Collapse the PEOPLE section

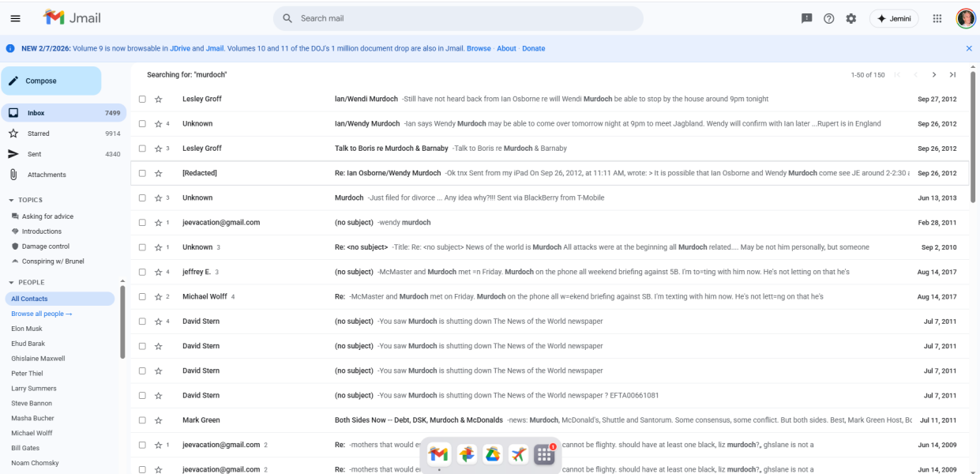pyautogui.click(x=11, y=283)
